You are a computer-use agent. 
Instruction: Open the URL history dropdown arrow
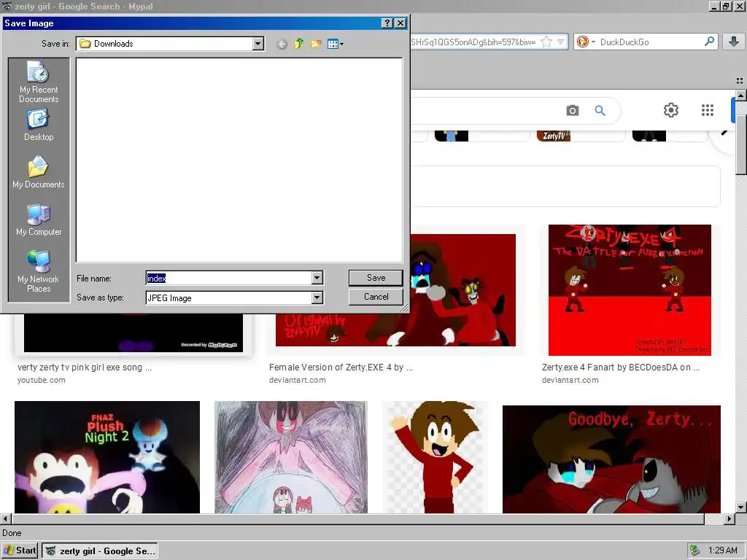coord(561,42)
